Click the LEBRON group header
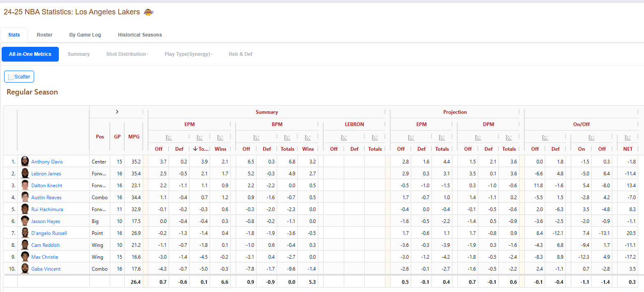Screen dimensions: 644x292 coord(354,124)
